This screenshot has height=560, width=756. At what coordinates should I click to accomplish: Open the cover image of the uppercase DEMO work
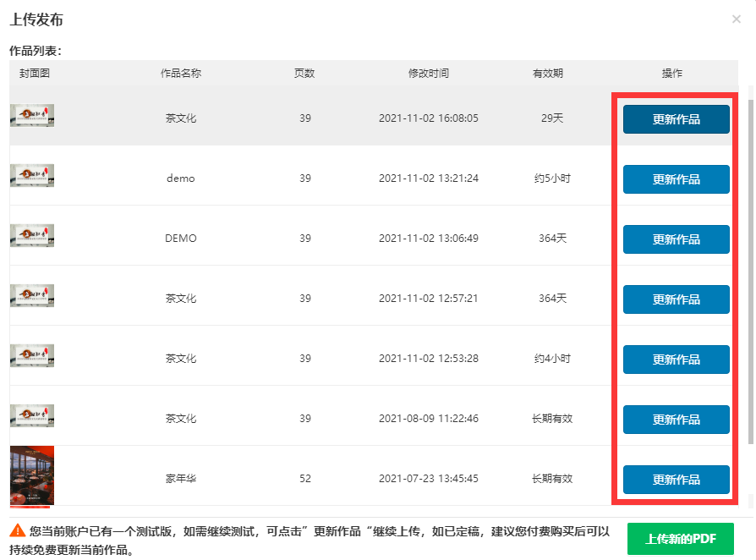point(32,236)
